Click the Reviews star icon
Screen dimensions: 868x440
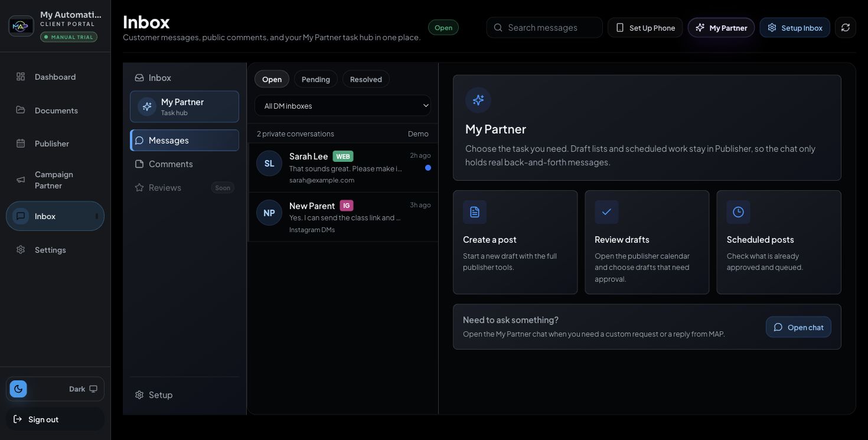point(139,188)
